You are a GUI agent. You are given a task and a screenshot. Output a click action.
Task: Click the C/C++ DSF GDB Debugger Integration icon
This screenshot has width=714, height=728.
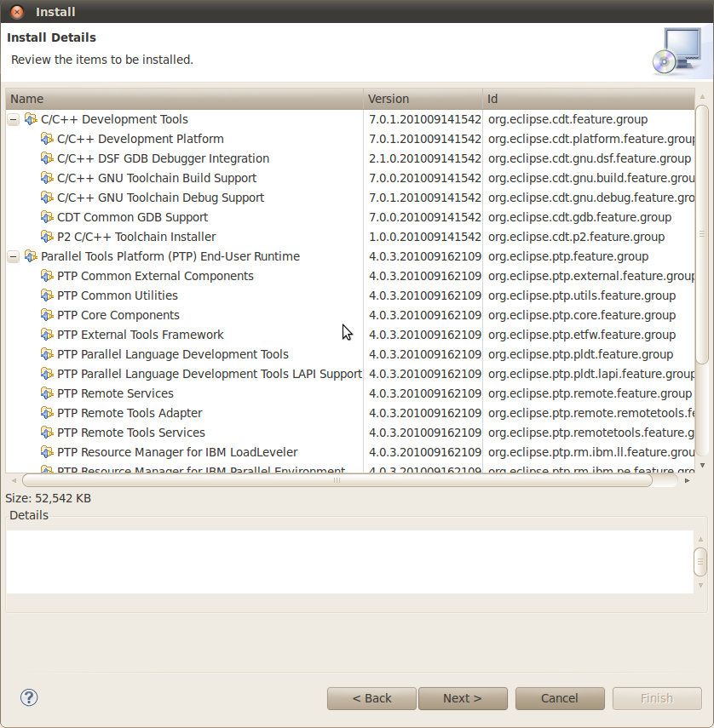point(47,158)
